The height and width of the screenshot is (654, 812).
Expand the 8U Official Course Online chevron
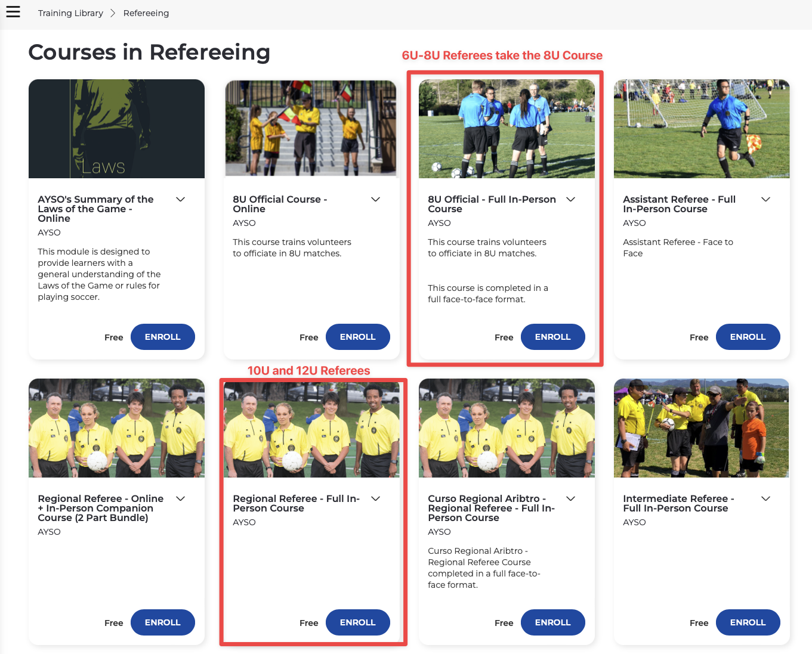coord(375,199)
